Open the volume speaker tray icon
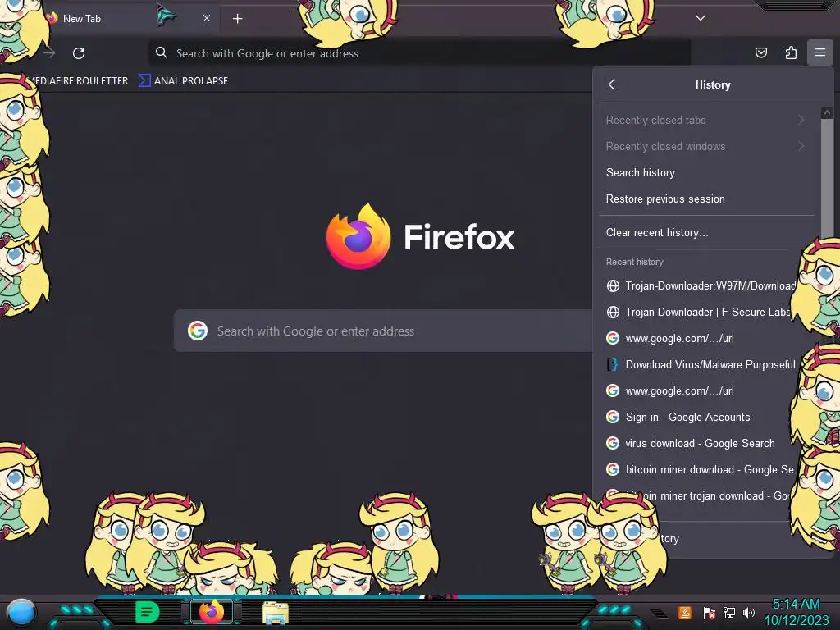Viewport: 840px width, 630px height. pyautogui.click(x=748, y=612)
